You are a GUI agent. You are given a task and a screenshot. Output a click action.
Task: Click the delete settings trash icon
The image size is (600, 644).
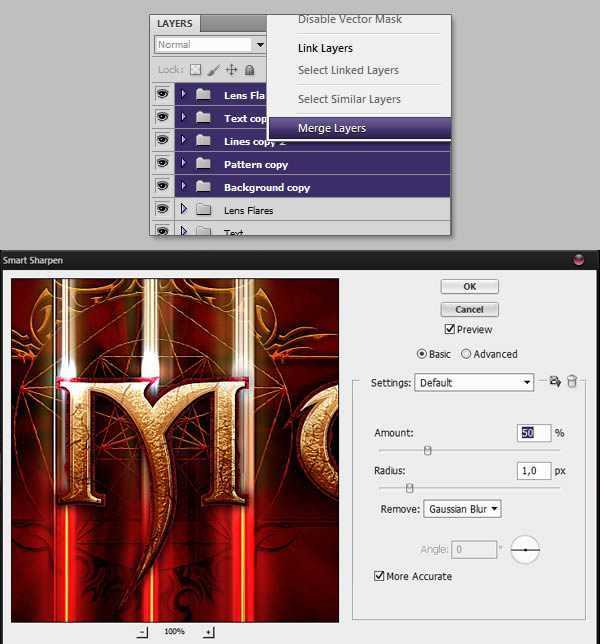pos(572,381)
